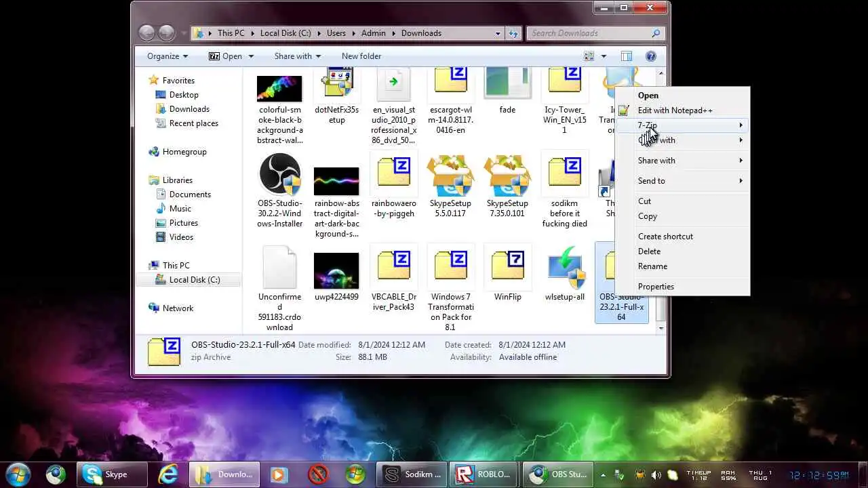
Task: Choose Rename from the context menu
Action: (682, 266)
